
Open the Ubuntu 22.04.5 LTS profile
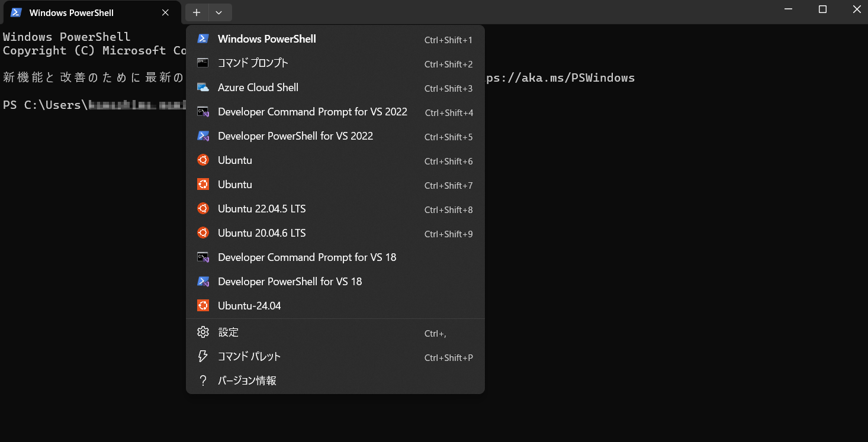(262, 209)
